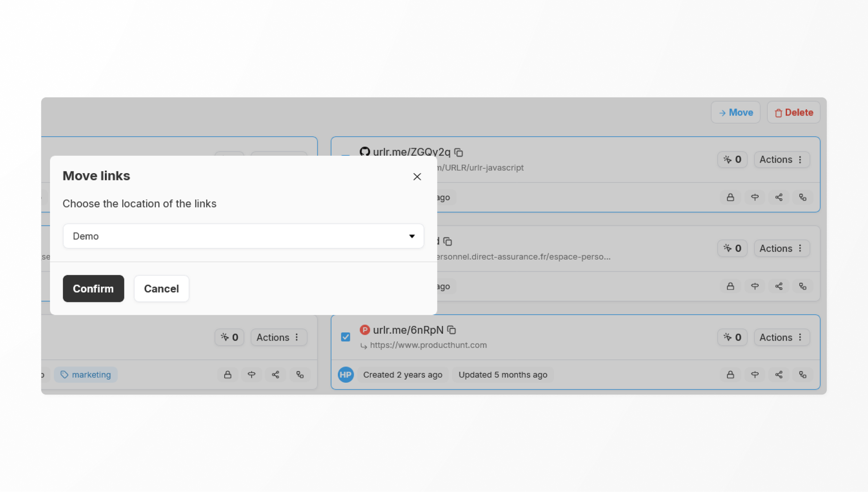This screenshot has height=492, width=868.
Task: Copy the urlr.me/ZGQy2q short link
Action: (459, 152)
